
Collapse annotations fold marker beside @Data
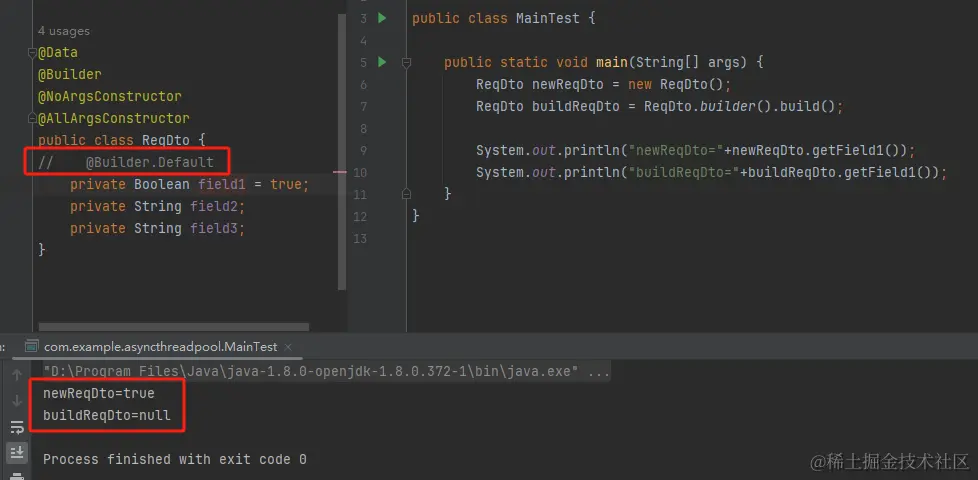(x=32, y=53)
